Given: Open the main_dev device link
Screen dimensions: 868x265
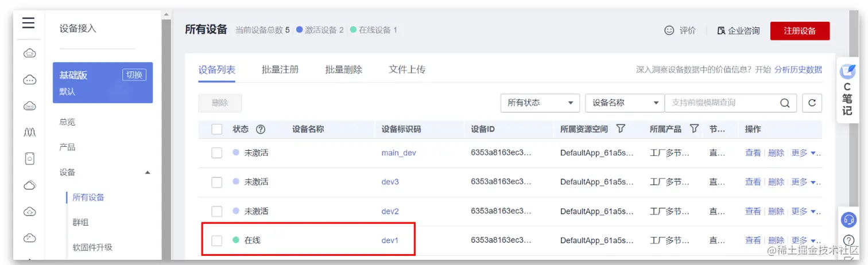Looking at the screenshot, I should coord(399,153).
